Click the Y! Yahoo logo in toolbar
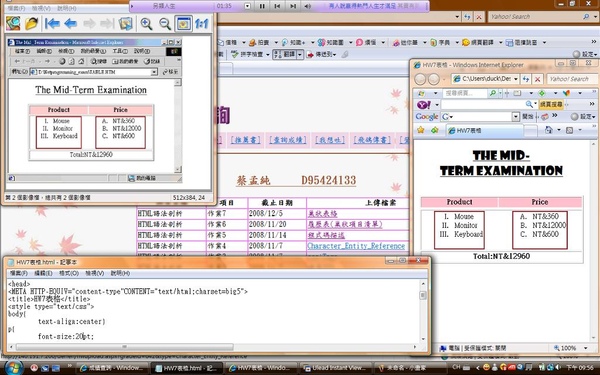 tap(424, 104)
